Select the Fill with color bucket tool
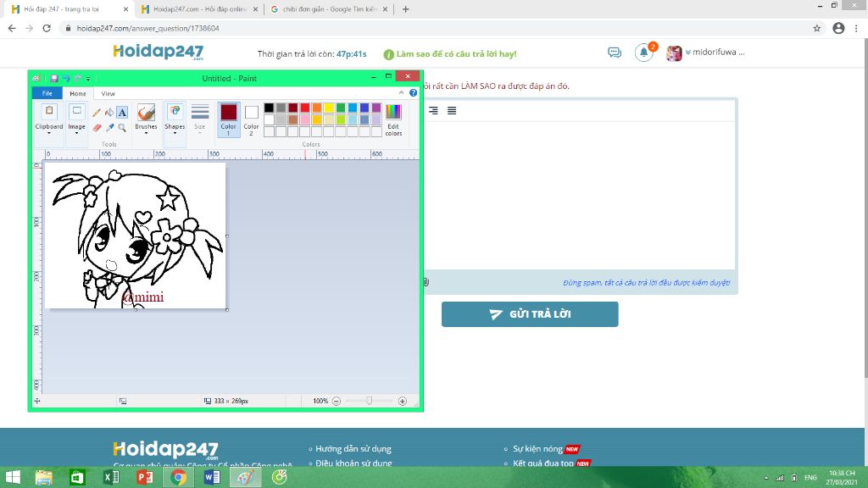This screenshot has height=488, width=868. point(109,113)
